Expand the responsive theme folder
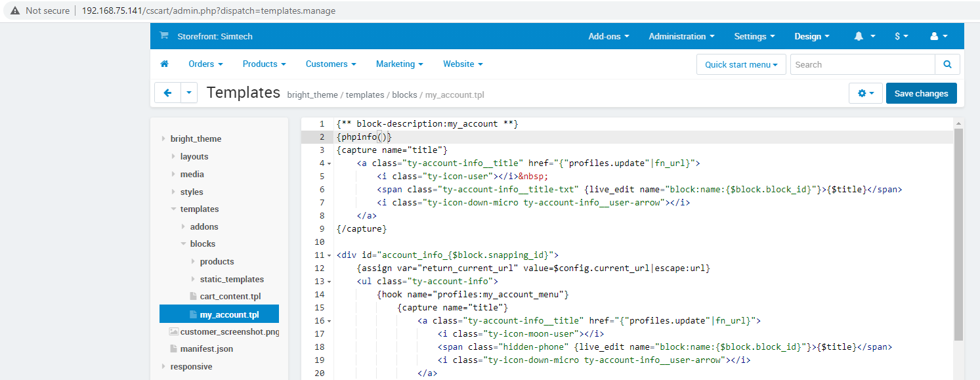The image size is (980, 380). point(163,367)
